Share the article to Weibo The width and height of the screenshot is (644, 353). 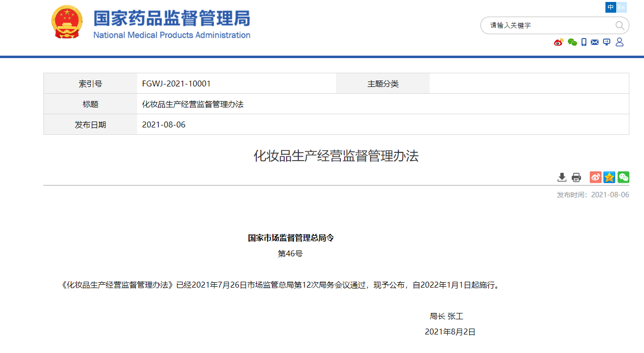(x=596, y=177)
